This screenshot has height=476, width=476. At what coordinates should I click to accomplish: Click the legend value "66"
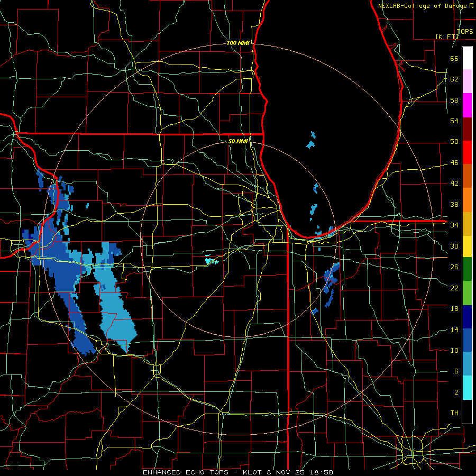(454, 58)
